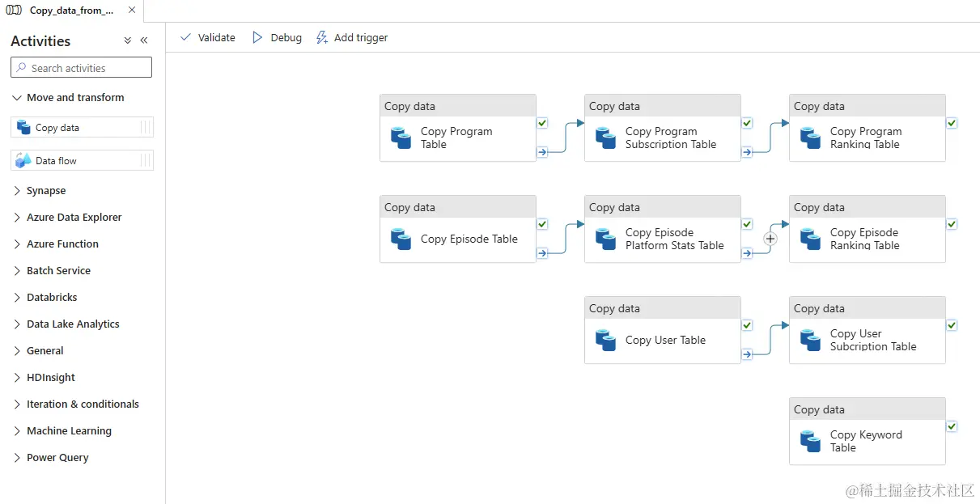Click Copy data header of Copy User Table
Screen dimensions: 980x504
click(663, 308)
